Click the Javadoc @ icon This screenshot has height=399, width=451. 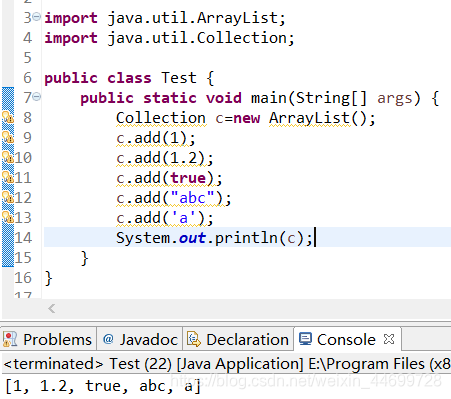108,339
